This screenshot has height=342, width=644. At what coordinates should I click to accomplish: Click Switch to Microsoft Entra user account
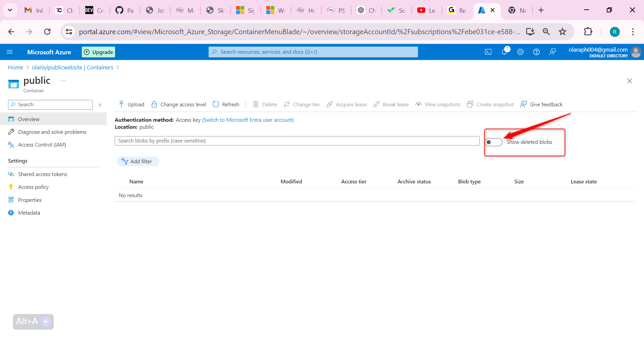tap(248, 120)
